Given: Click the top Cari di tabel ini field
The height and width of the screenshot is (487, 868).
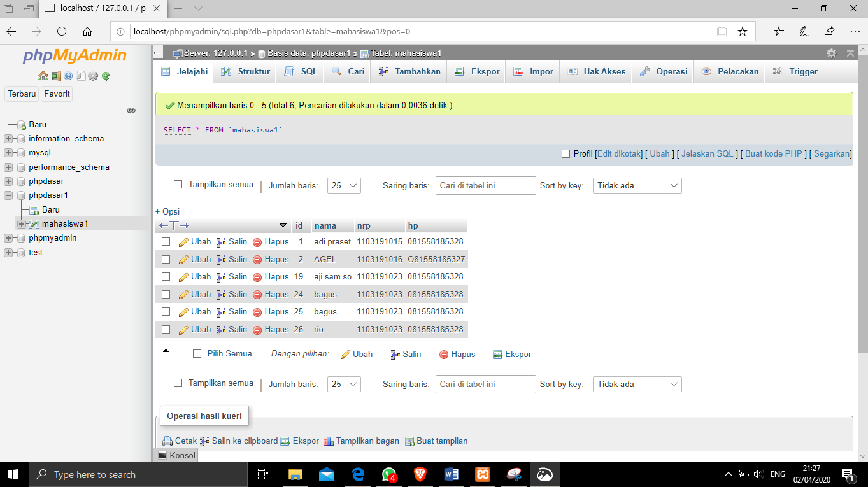Looking at the screenshot, I should [485, 186].
